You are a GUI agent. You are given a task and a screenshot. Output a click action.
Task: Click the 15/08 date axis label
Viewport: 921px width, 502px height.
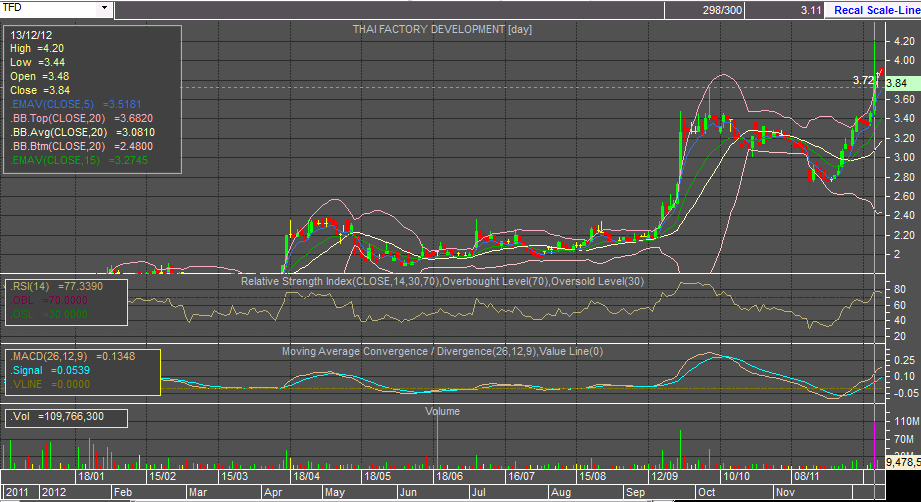[592, 476]
